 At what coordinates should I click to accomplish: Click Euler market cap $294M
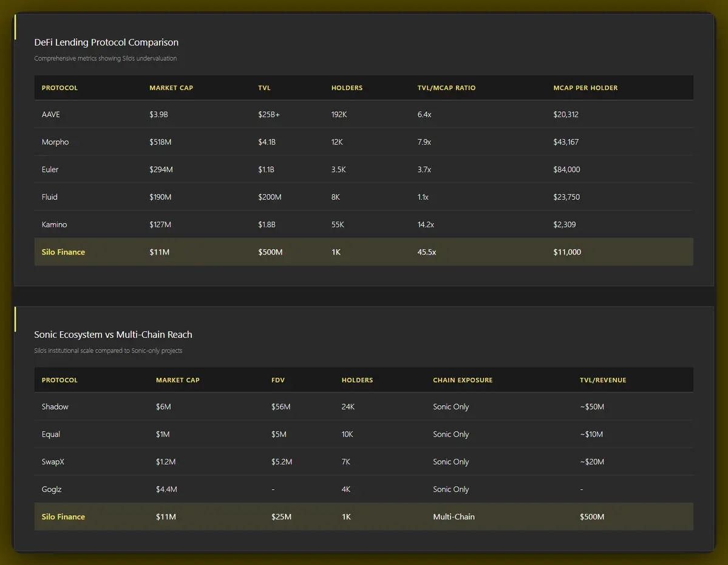click(x=161, y=169)
